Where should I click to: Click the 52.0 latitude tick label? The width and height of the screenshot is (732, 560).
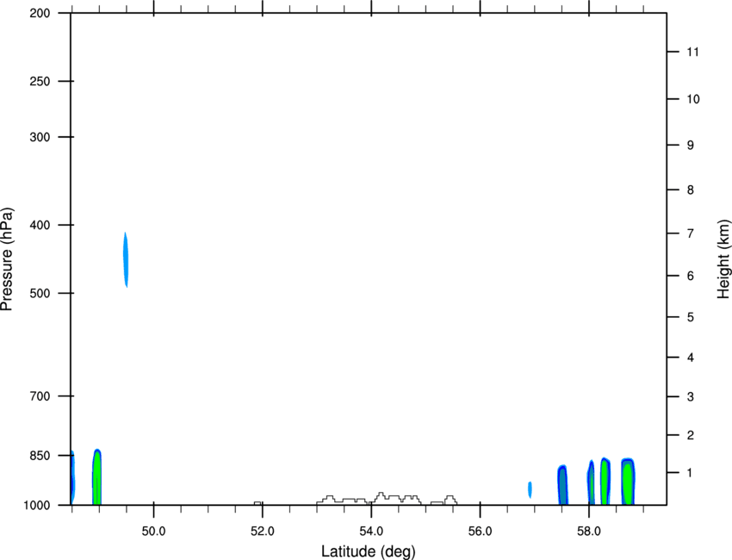pyautogui.click(x=263, y=532)
